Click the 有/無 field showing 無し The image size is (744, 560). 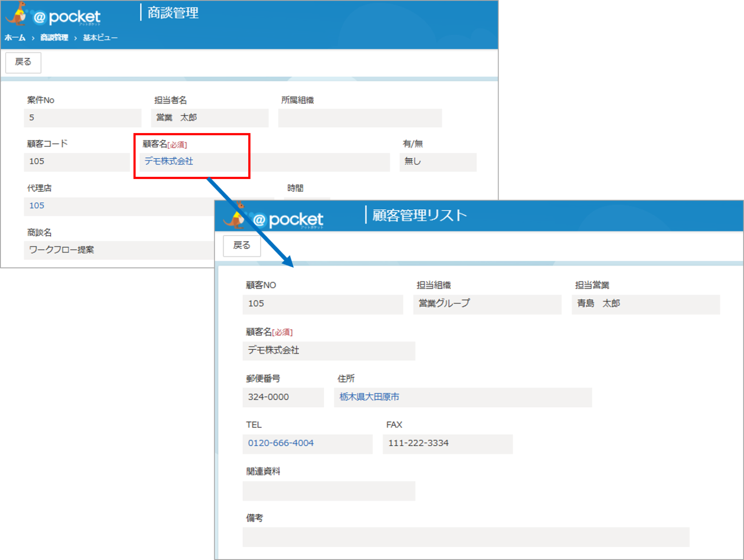click(438, 162)
